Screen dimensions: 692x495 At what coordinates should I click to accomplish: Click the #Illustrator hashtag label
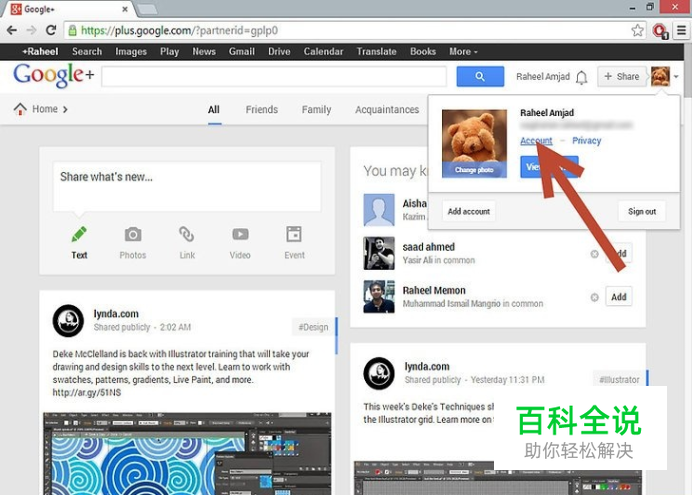pos(620,379)
